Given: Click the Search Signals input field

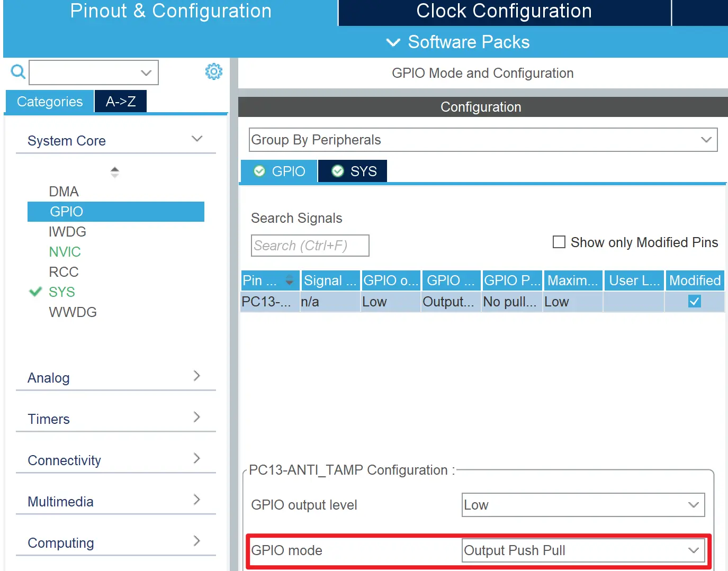Looking at the screenshot, I should [310, 246].
